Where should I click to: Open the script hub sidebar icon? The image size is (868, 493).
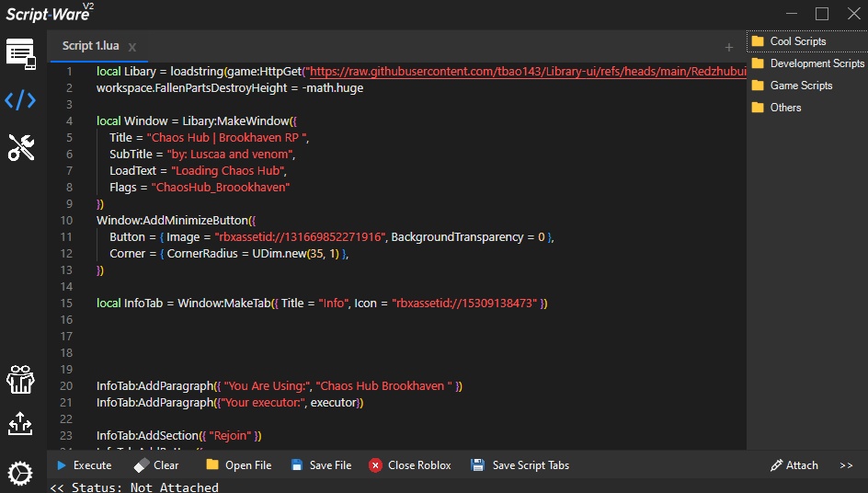(x=21, y=53)
